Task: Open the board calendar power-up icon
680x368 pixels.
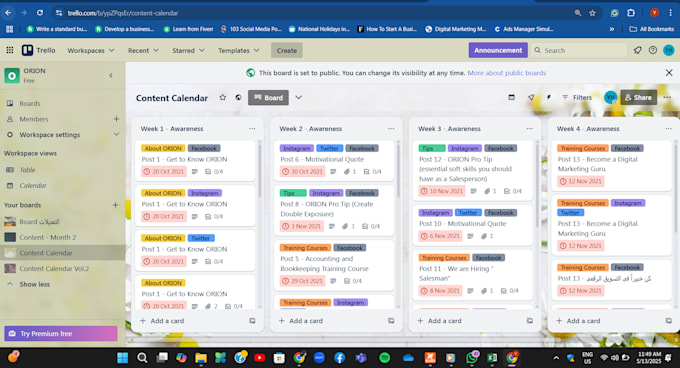Action: click(x=512, y=98)
